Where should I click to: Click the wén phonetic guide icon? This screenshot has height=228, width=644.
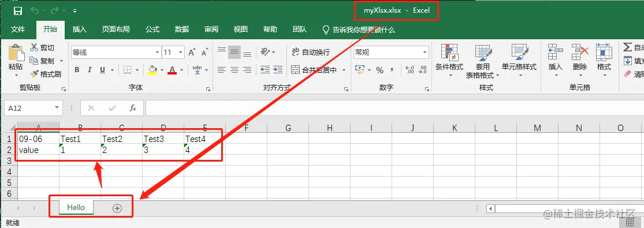(x=197, y=70)
